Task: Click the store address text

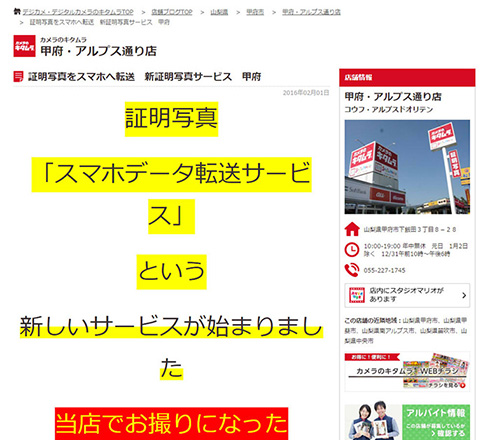Action: (x=410, y=229)
